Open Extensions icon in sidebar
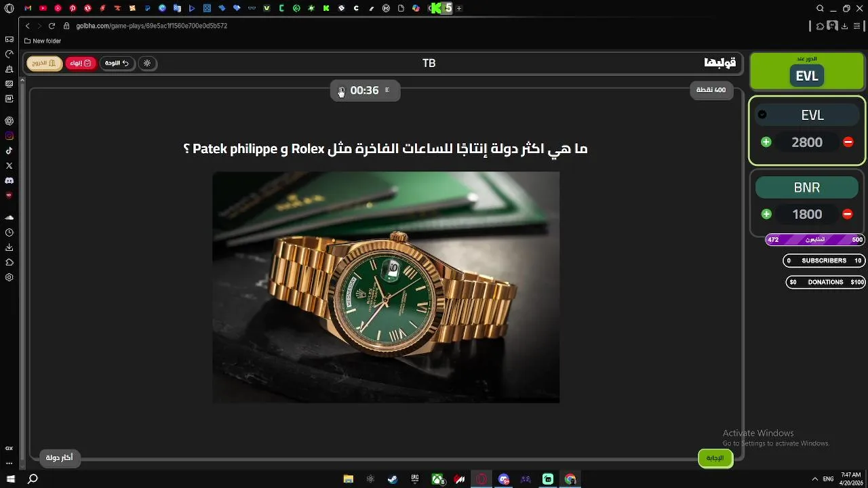The width and height of the screenshot is (868, 488). tap(9, 262)
